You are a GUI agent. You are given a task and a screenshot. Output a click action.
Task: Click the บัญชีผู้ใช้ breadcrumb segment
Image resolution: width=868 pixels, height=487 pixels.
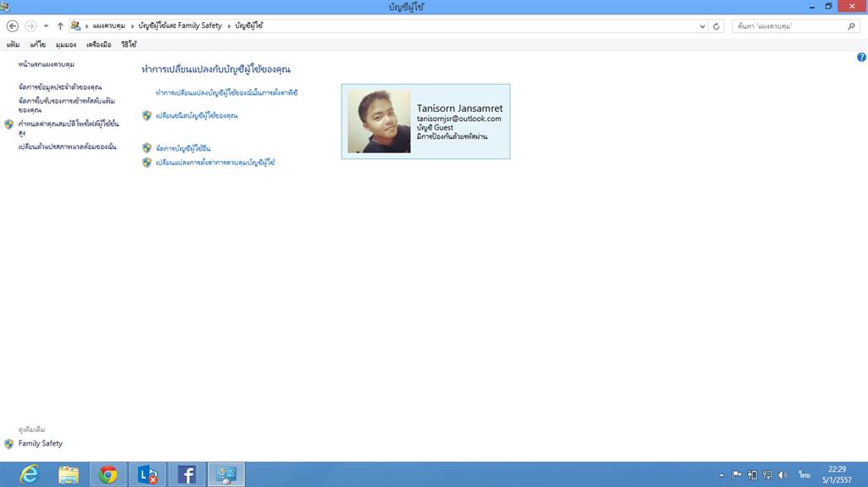248,25
